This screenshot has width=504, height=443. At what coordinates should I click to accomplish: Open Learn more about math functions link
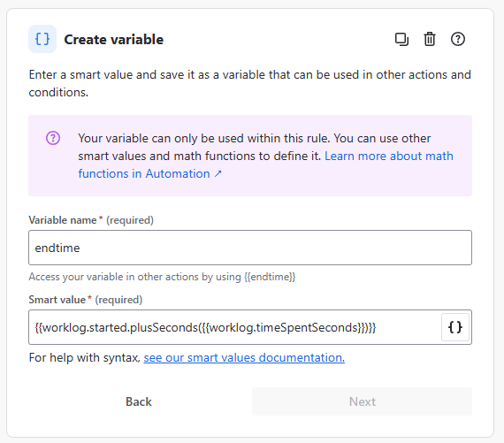[265, 164]
